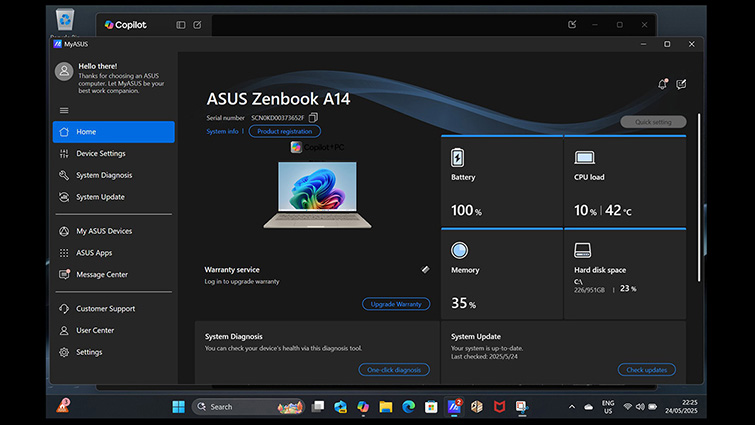Collapse the sidebar with the hamburger icon

point(64,110)
